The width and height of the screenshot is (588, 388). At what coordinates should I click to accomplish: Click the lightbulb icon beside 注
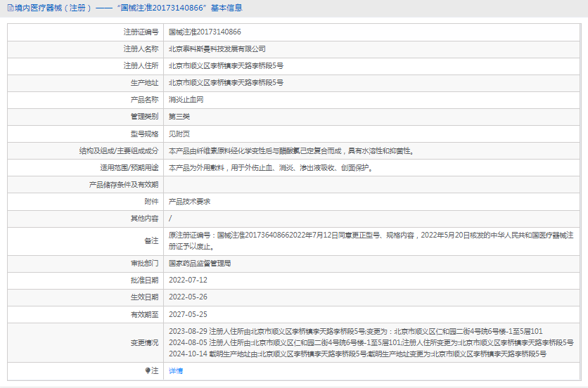(x=148, y=370)
